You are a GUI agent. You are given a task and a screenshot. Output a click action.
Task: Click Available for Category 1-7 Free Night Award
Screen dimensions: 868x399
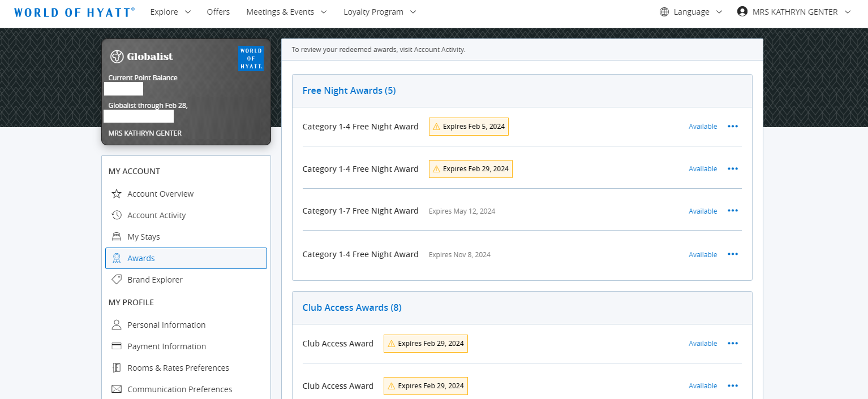click(x=702, y=211)
